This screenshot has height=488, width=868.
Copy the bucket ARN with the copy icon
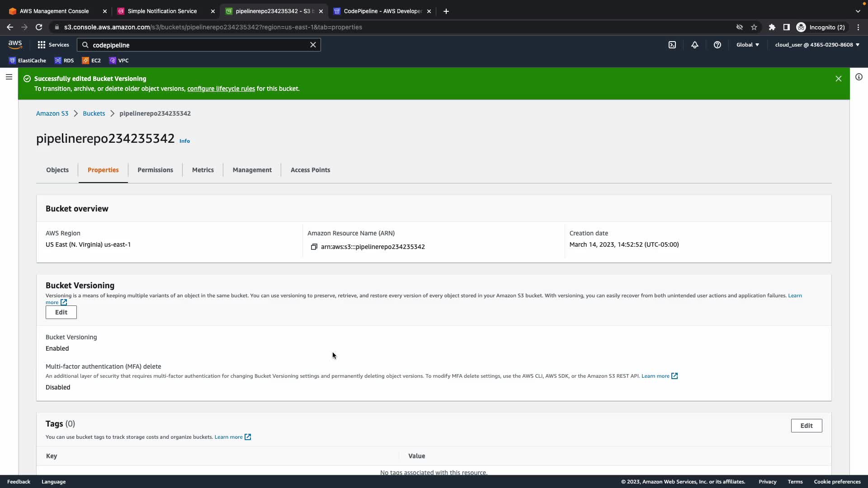[314, 247]
